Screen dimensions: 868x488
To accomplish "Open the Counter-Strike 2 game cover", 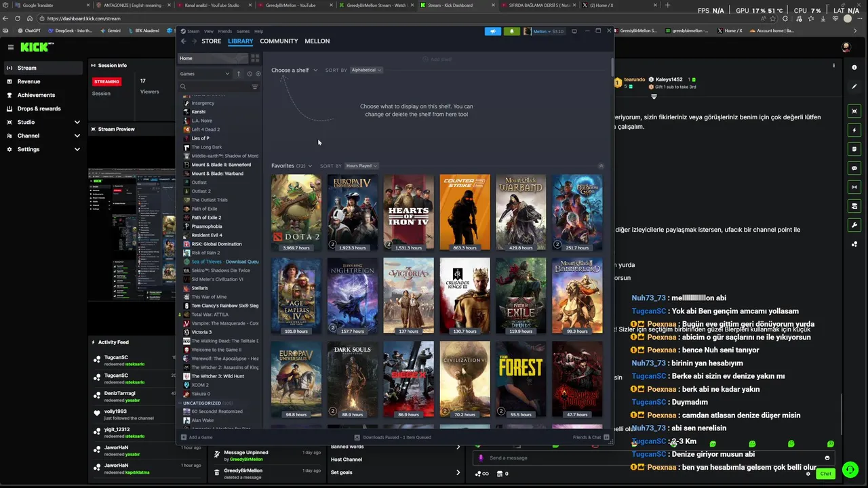I will coord(465,213).
